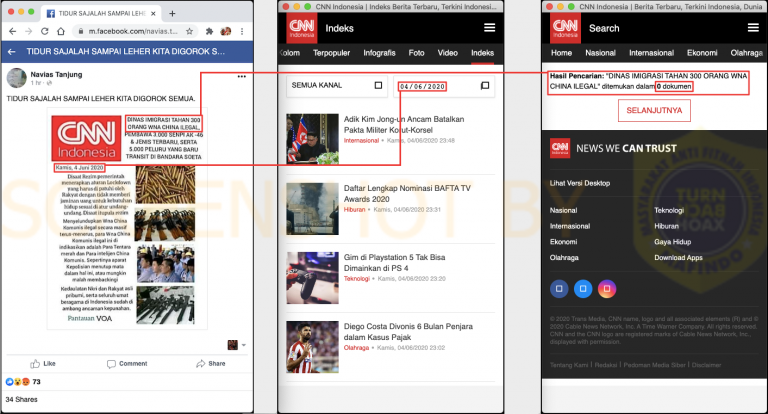Open Daftar Lengkap Nominasi BAFTA article

407,194
